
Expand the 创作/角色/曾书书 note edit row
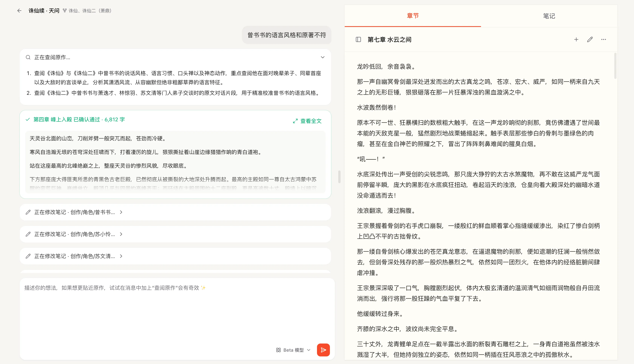[175, 212]
